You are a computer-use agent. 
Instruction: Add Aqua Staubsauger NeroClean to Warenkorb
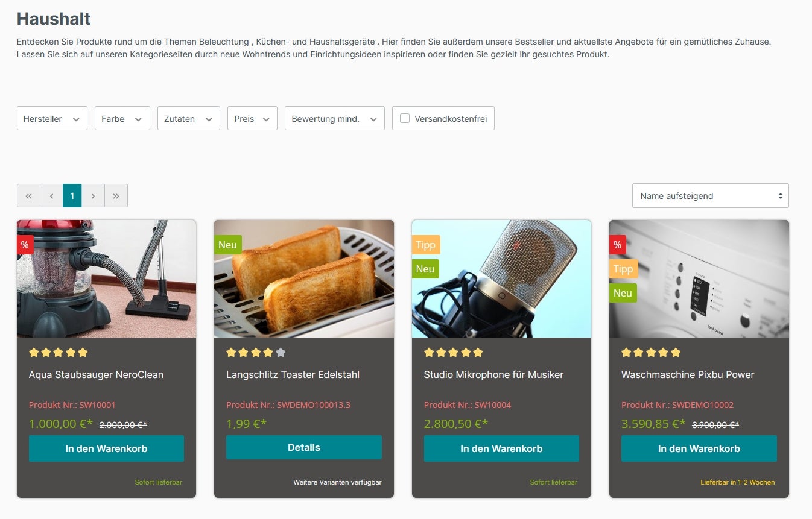(106, 448)
